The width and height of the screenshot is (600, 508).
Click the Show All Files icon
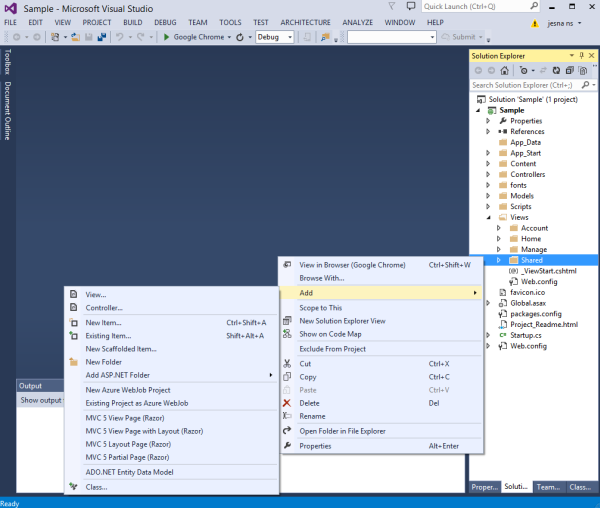point(583,70)
